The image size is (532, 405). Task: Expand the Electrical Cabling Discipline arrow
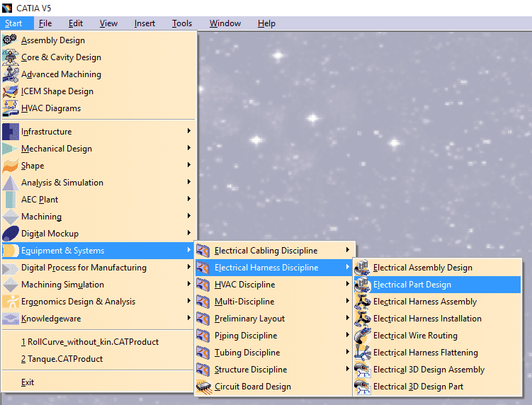click(x=347, y=250)
